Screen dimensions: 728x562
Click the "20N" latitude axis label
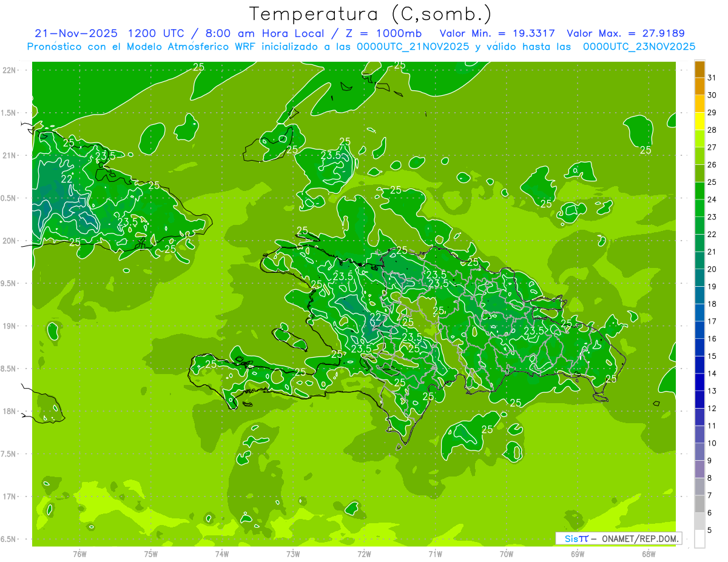[x=9, y=241]
